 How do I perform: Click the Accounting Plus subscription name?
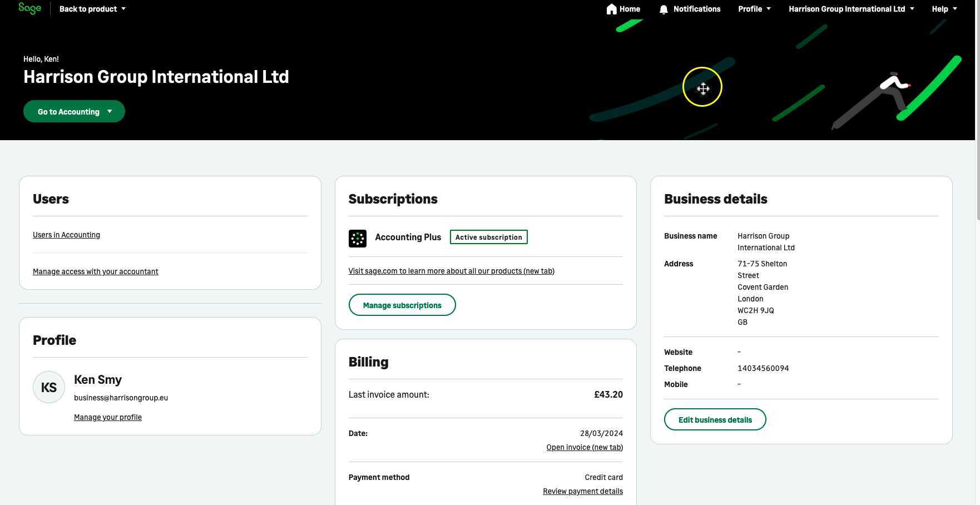click(408, 237)
